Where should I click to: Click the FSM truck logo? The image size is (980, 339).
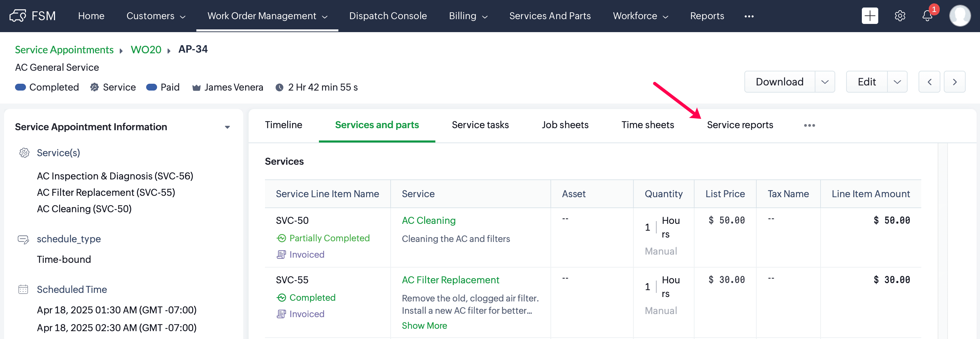pyautogui.click(x=18, y=16)
